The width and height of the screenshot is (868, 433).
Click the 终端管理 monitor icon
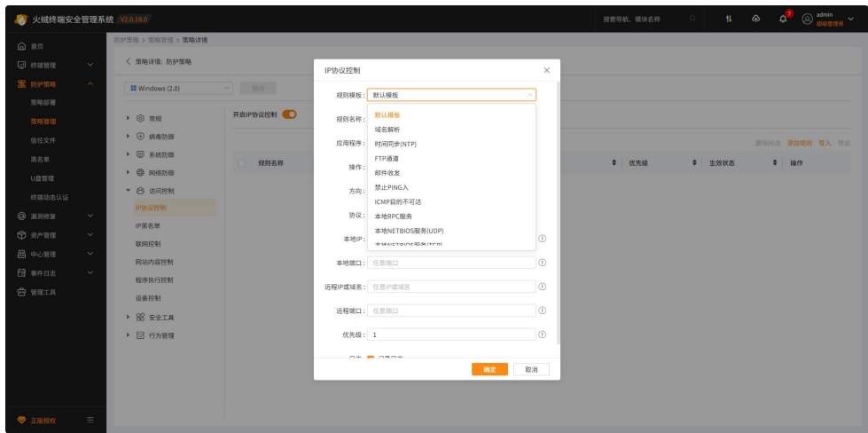[x=21, y=65]
